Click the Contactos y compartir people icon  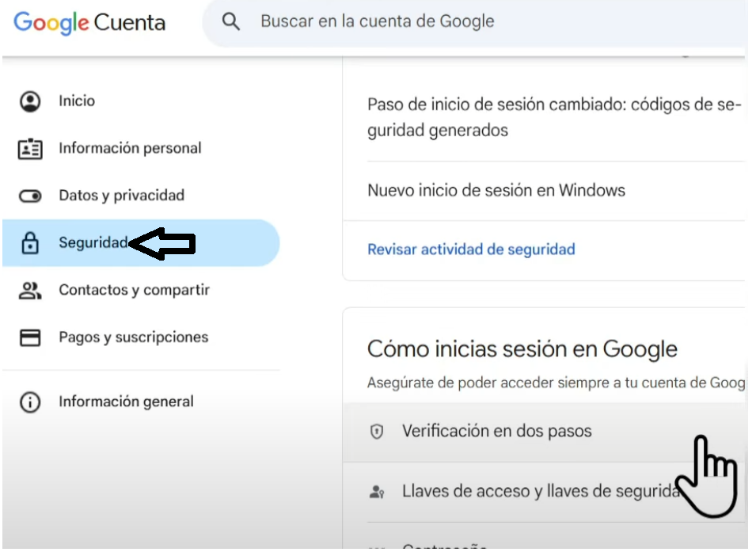point(30,291)
